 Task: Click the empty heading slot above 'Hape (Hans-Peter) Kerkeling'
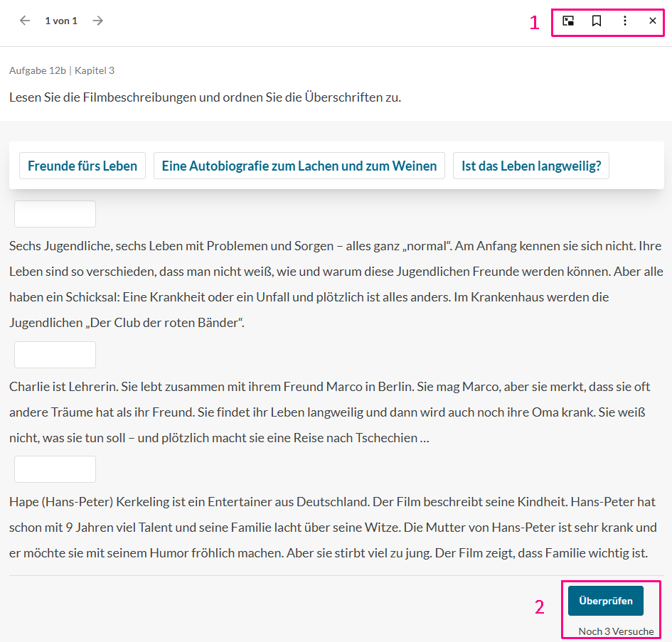[55, 469]
